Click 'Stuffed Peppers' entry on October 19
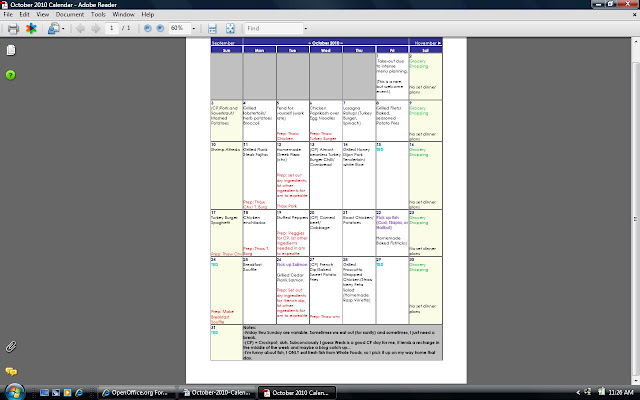Viewport: 640px width, 400px height. (293, 218)
